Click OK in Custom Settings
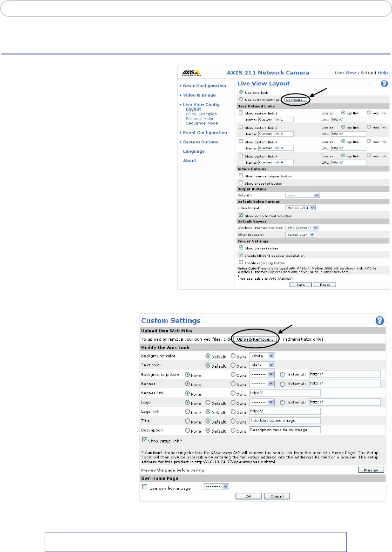This screenshot has height=552, width=392. [248, 496]
